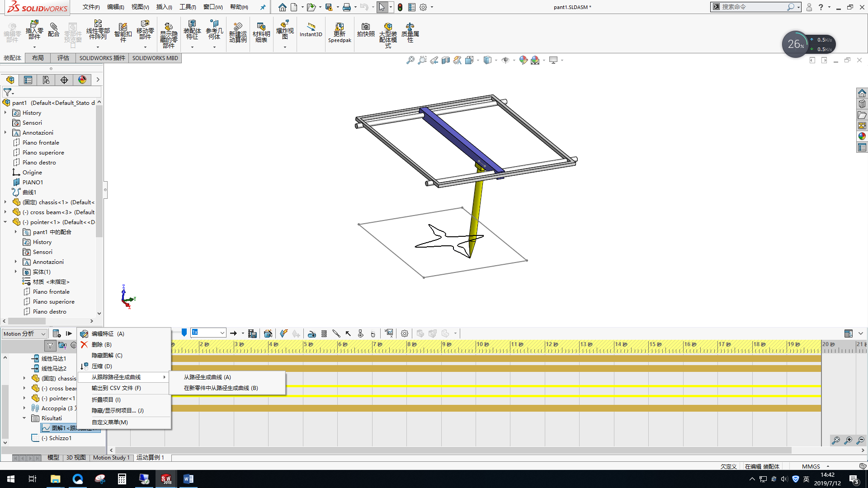Expand the chassis<1> node in the feature tree
Viewport: 868px width, 488px height.
5,202
